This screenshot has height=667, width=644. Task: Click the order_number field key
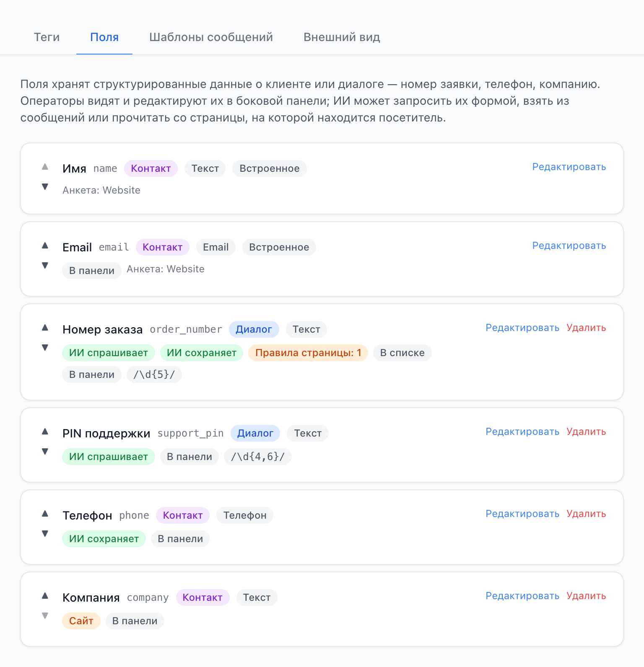point(186,329)
